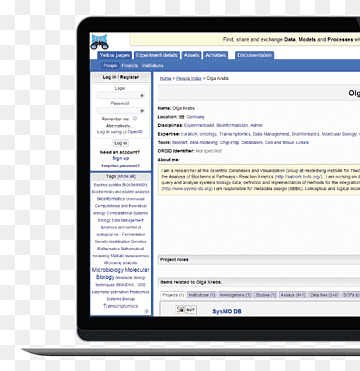Switch to the Data files tab

[x=324, y=295]
